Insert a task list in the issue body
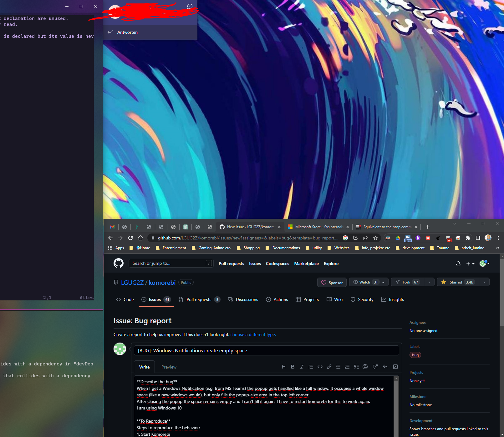Screen dimensions: 504x437 [x=356, y=367]
